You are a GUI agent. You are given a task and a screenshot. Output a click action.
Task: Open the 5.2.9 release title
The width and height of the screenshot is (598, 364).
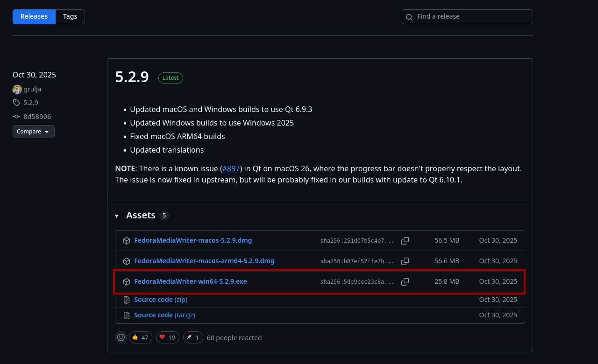pyautogui.click(x=132, y=77)
